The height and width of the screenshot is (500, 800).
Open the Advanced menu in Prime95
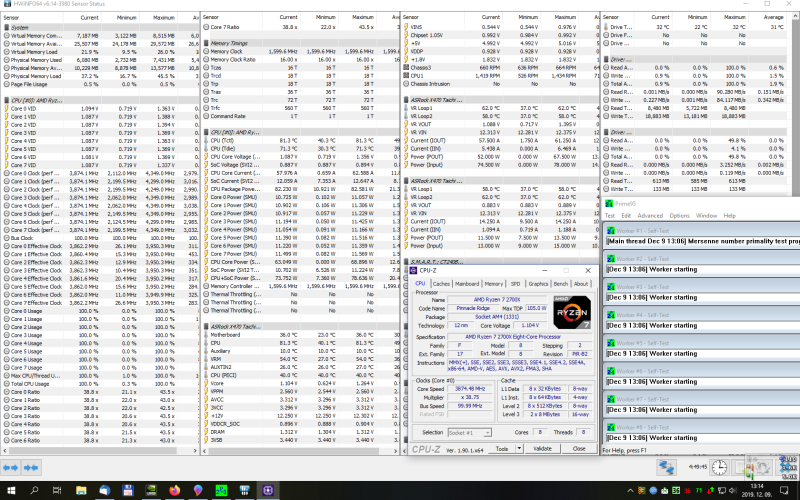[650, 216]
